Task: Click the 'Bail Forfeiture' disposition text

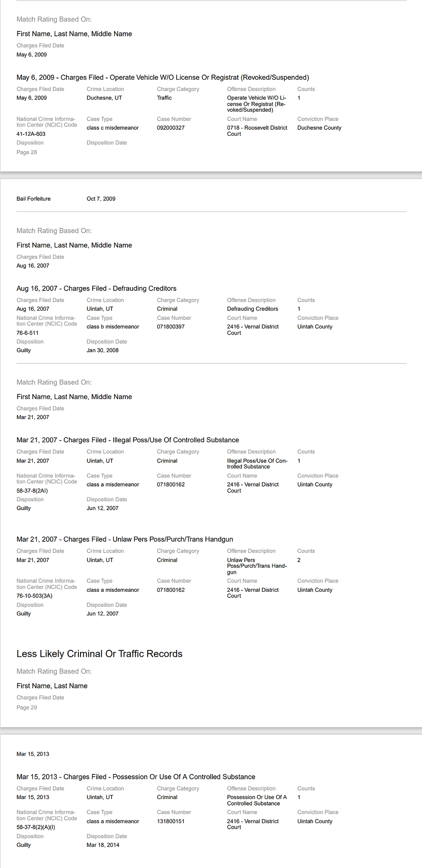Action: click(x=34, y=199)
